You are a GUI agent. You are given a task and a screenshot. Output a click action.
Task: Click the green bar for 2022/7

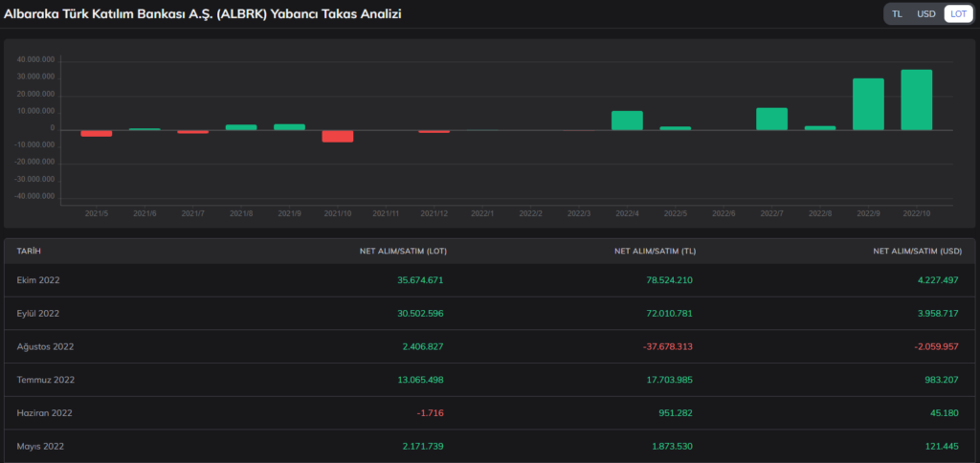pos(772,119)
